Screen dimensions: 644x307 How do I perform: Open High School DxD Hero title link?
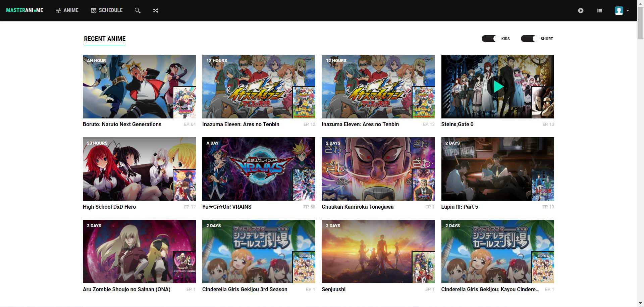109,207
